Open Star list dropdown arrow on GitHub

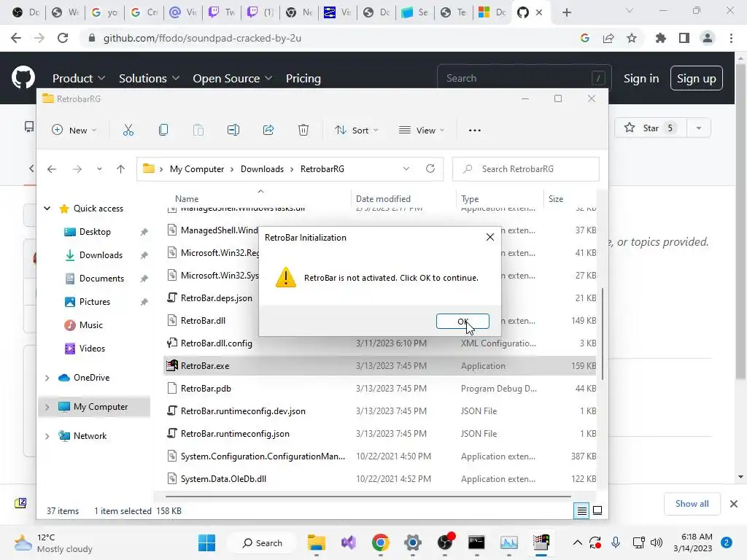[698, 128]
